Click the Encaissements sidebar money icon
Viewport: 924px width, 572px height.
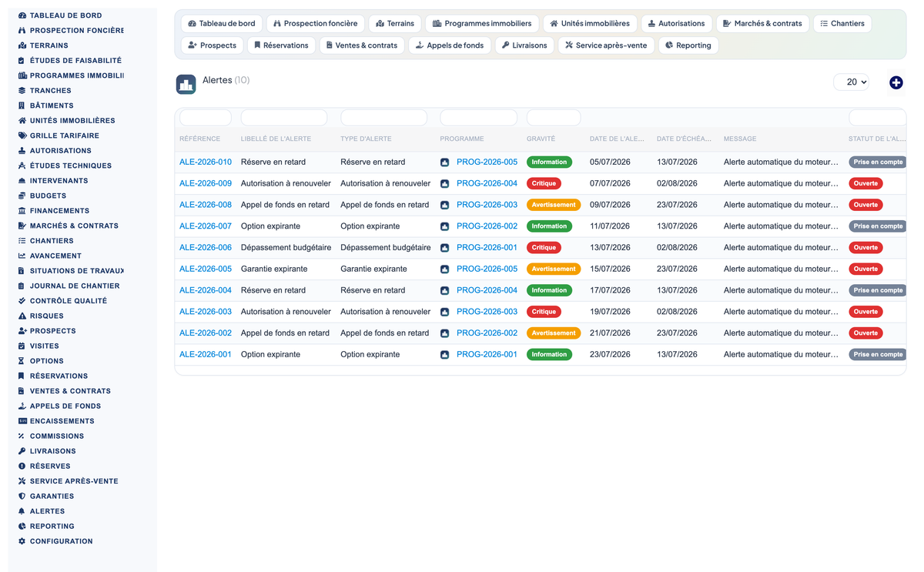(x=22, y=421)
